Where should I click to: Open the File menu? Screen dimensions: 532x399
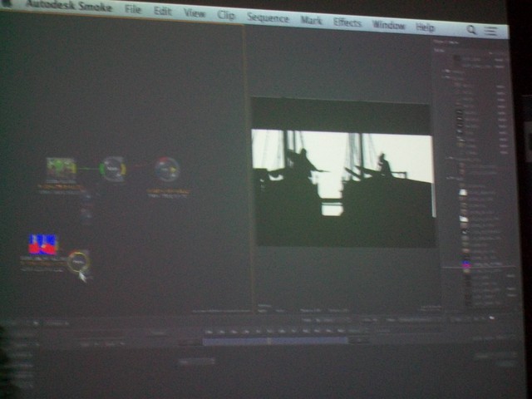[x=133, y=10]
